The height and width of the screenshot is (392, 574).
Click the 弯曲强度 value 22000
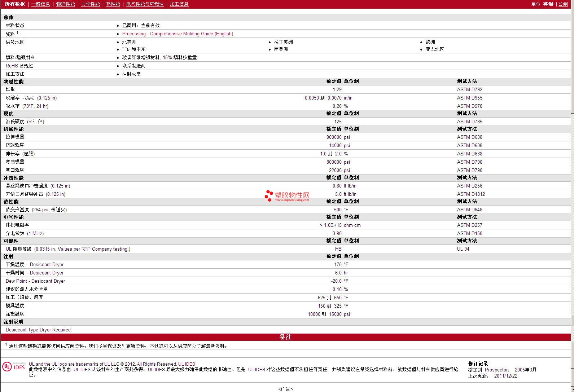[335, 170]
